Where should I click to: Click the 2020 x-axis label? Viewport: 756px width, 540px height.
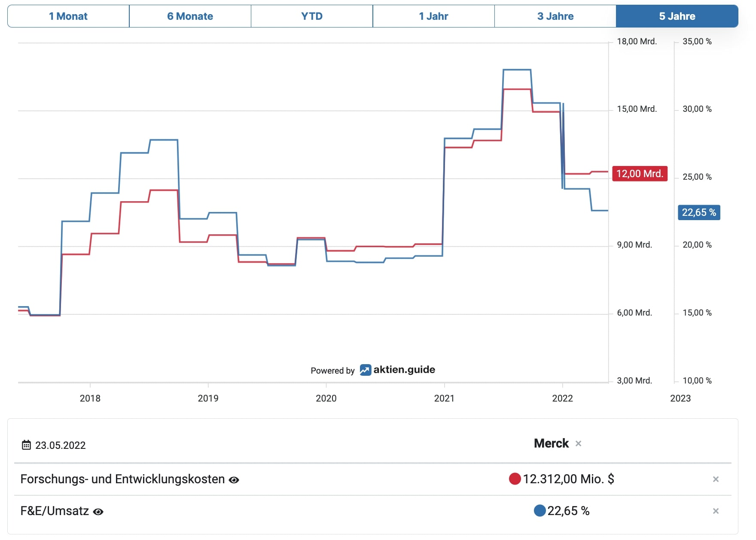coord(326,399)
